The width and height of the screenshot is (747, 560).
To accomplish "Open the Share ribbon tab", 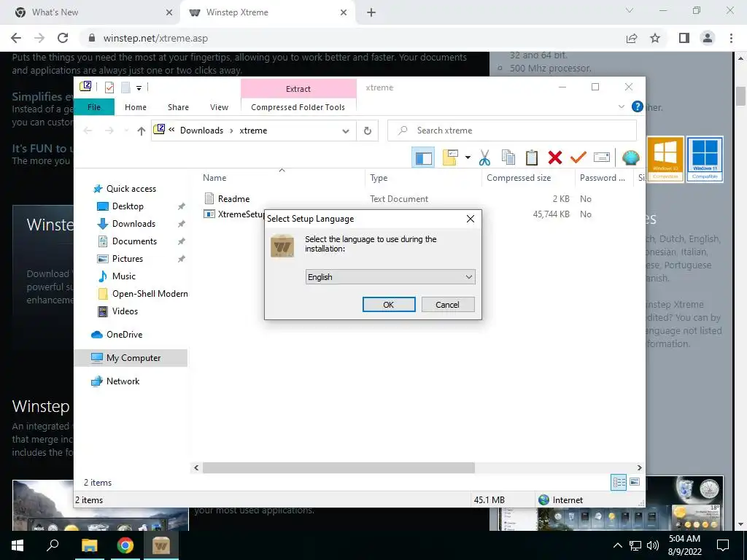I will click(x=178, y=107).
